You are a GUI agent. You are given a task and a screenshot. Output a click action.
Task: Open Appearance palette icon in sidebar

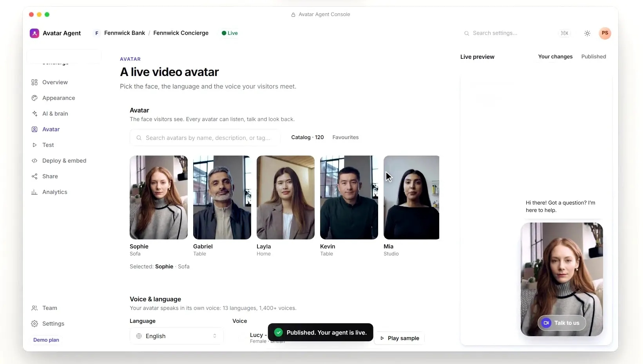pos(34,98)
